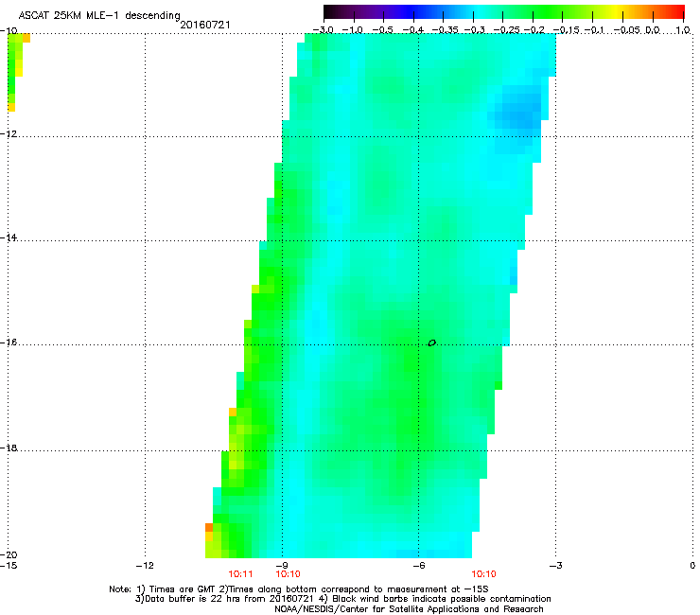Screen dimensions: 700x615
Task: Click the latitude axis label "-16"
Action: pos(9,343)
